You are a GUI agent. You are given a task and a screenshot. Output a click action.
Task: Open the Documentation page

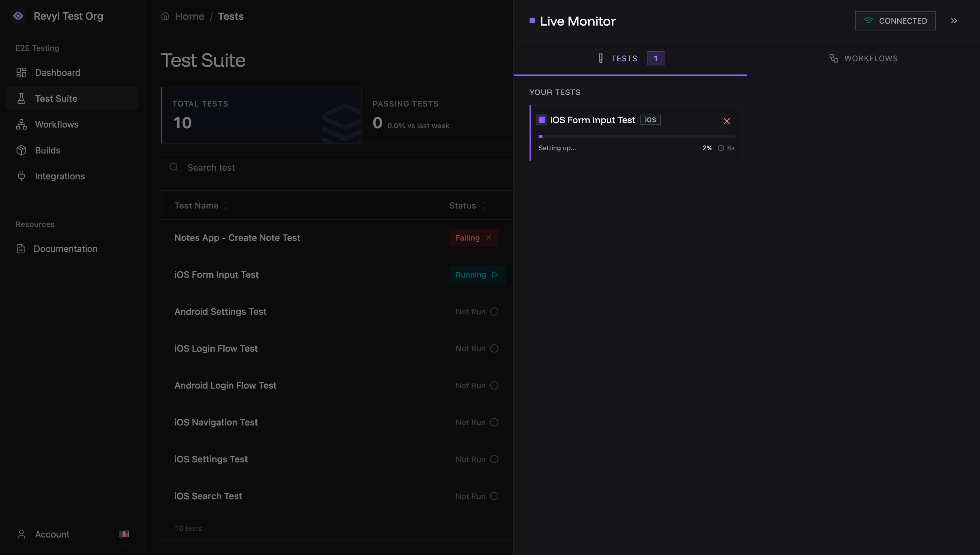pos(65,249)
